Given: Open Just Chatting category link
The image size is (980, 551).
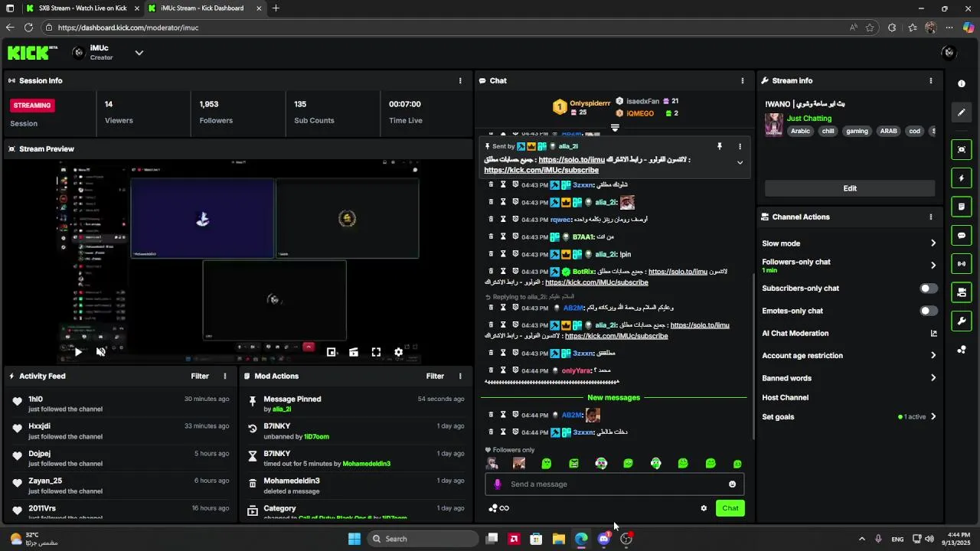Looking at the screenshot, I should point(809,119).
